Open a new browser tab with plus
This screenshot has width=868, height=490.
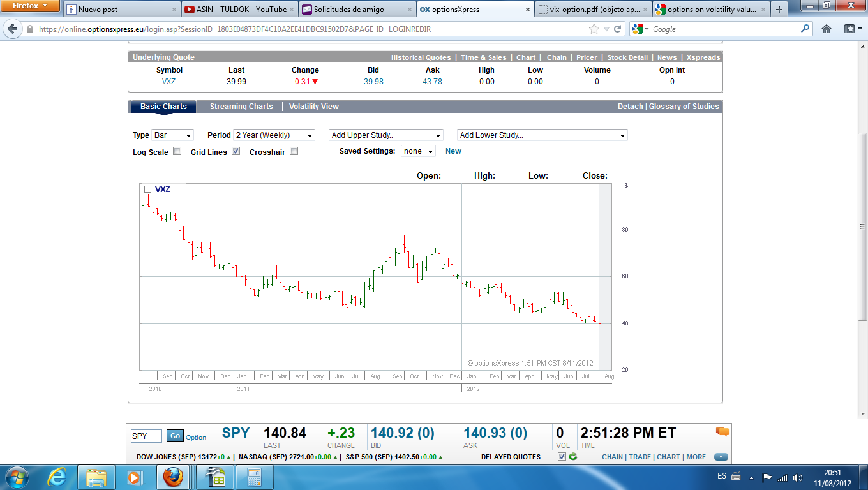pyautogui.click(x=779, y=10)
